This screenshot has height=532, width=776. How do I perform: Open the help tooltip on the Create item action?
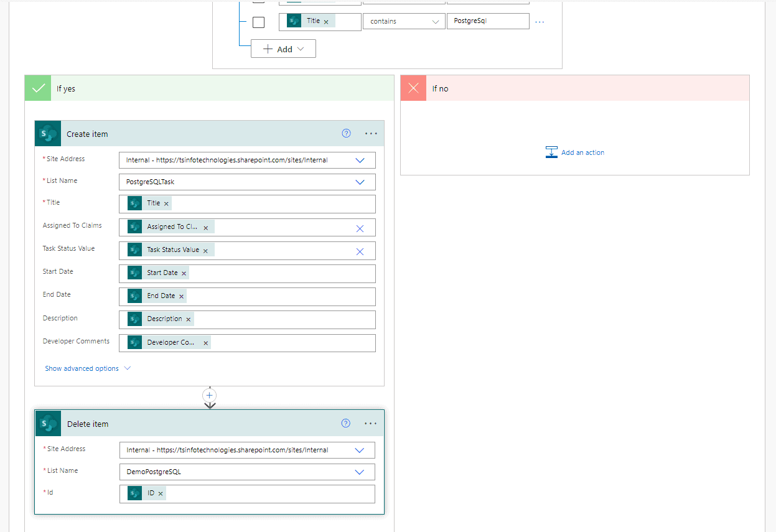(346, 133)
